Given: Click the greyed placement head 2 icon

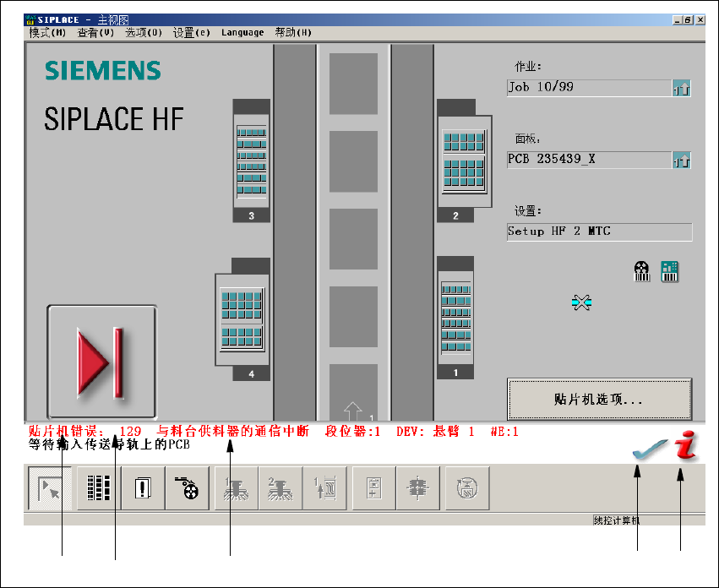Looking at the screenshot, I should 281,488.
